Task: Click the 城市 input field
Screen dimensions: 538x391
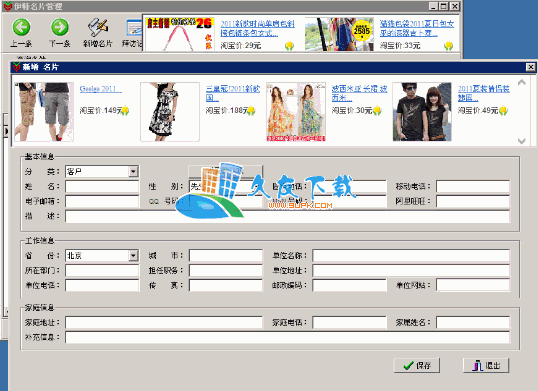Action: tap(226, 256)
